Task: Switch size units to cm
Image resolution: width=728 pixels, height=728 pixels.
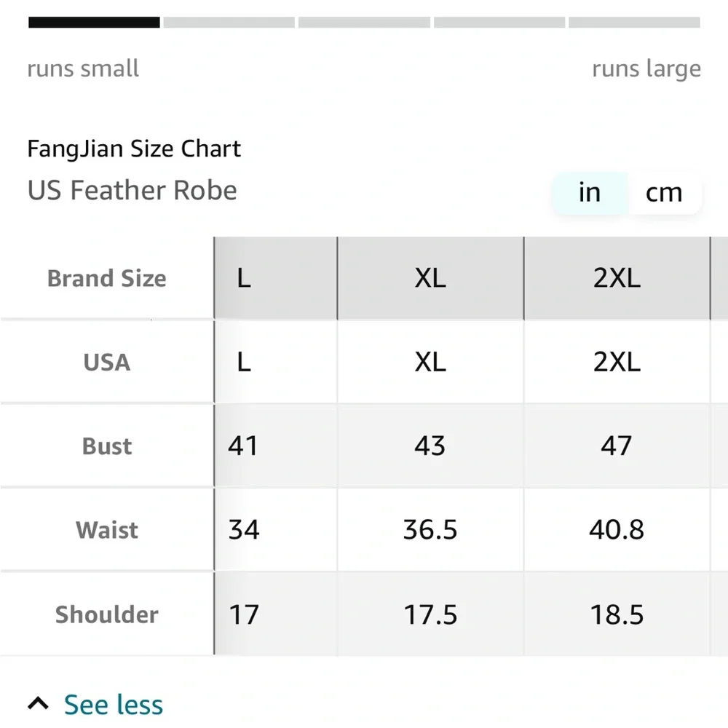Action: click(664, 193)
